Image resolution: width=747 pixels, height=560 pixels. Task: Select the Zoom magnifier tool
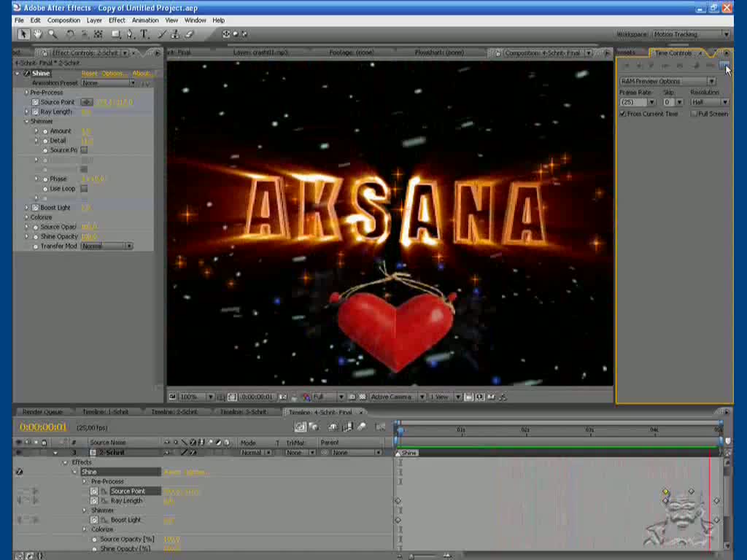53,34
